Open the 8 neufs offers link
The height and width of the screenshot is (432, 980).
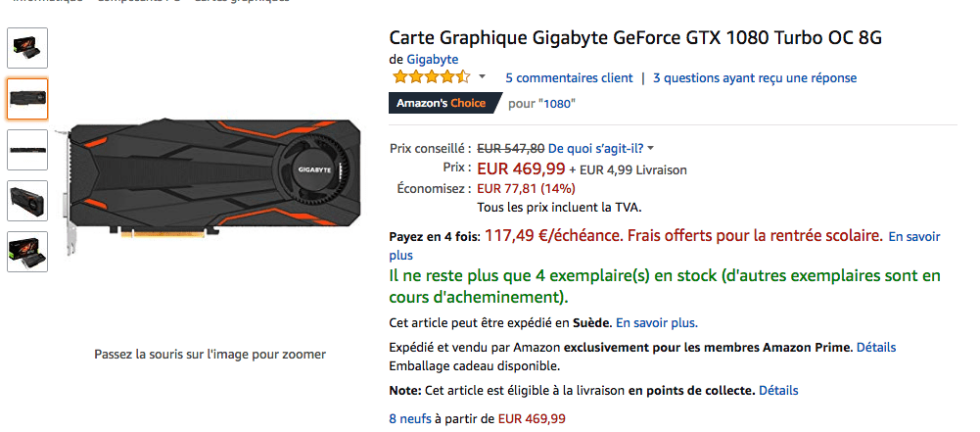[x=410, y=419]
